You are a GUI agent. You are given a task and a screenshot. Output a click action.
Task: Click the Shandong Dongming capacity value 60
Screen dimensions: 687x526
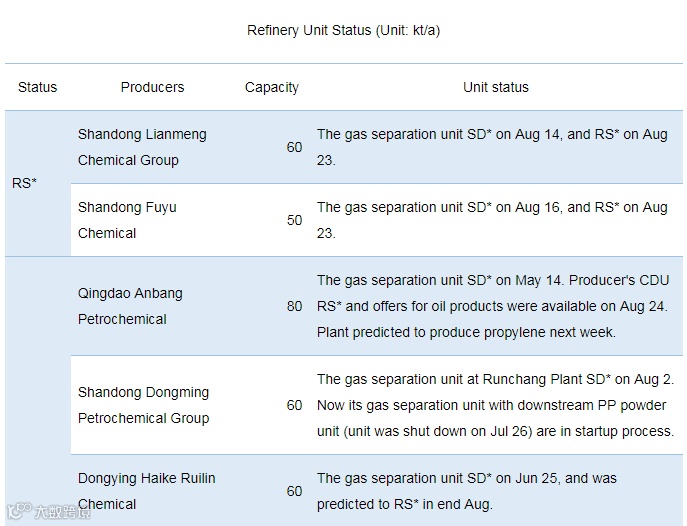(294, 405)
